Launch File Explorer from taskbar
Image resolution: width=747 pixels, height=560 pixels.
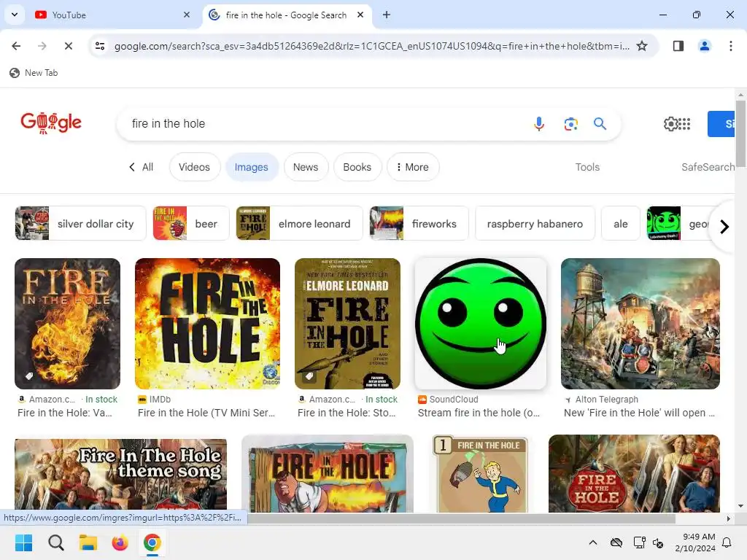point(88,542)
